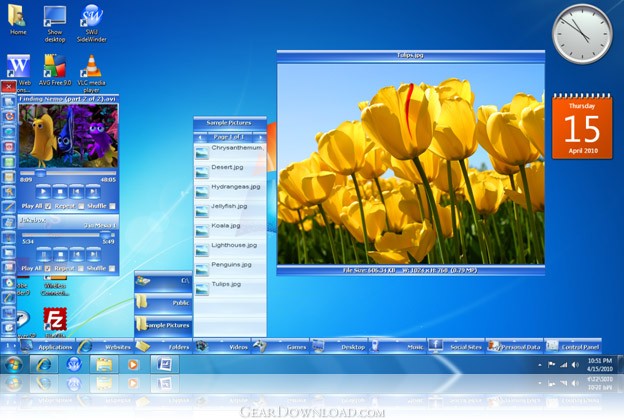This screenshot has height=420, width=624.
Task: Go to next track in Jukebox
Action: [x=94, y=254]
